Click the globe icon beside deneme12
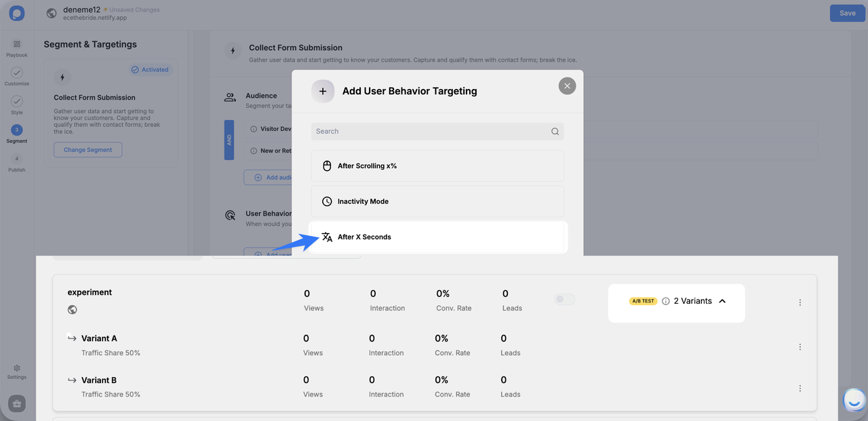The height and width of the screenshot is (421, 868). (51, 13)
